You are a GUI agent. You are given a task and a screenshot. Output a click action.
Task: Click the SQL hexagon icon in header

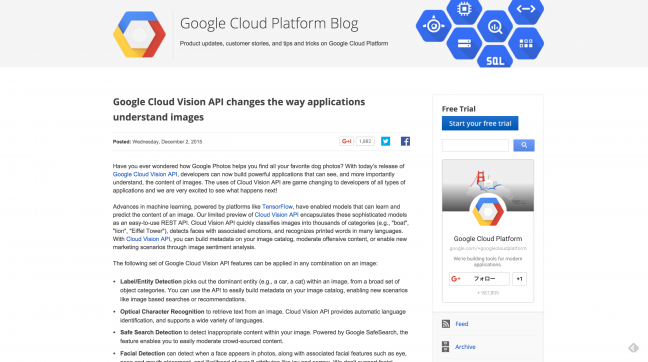[495, 58]
